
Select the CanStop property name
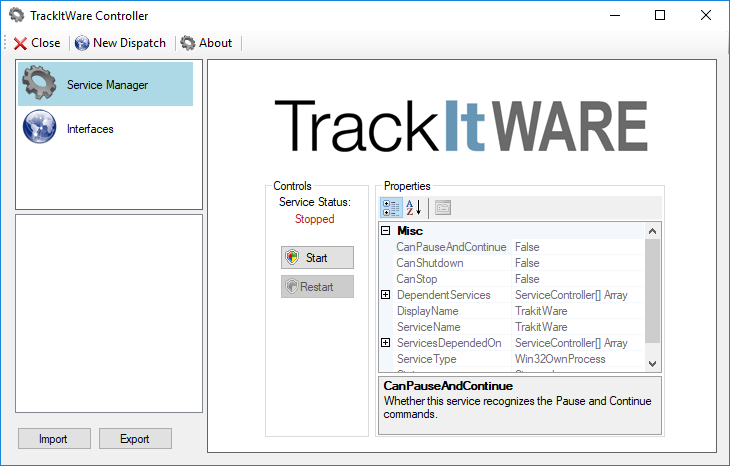coord(417,279)
